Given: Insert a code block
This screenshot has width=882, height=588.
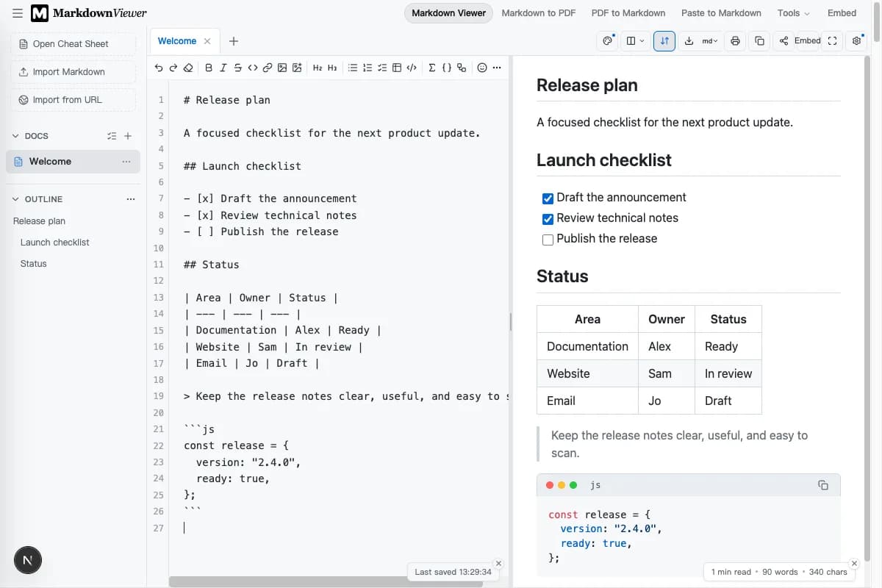Looking at the screenshot, I should [412, 68].
